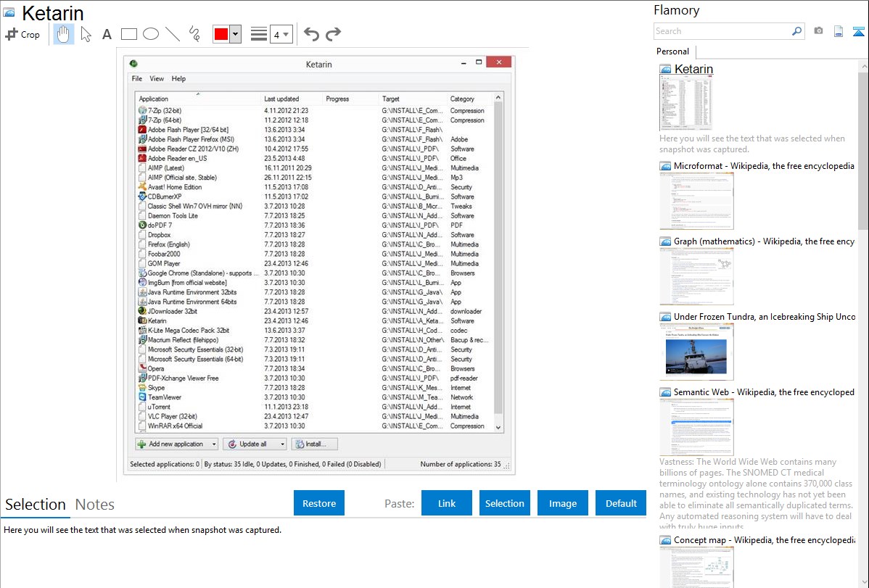869x588 pixels.
Task: Open the File menu in Ketarin window
Action: pyautogui.click(x=137, y=79)
